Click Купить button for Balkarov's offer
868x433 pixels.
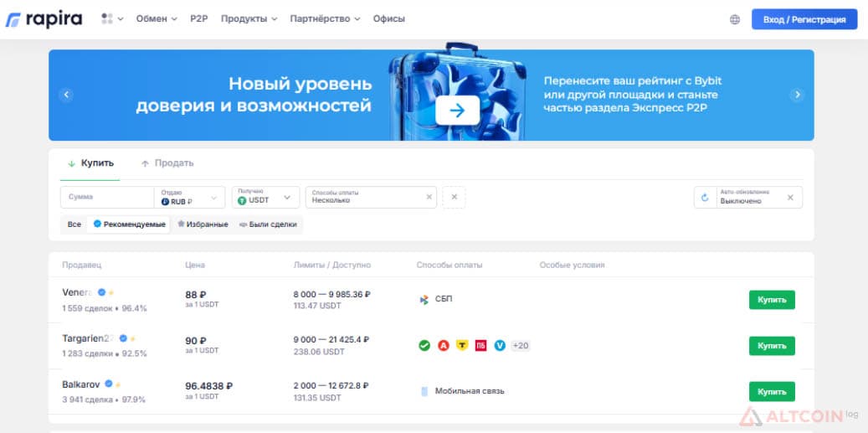(x=773, y=391)
